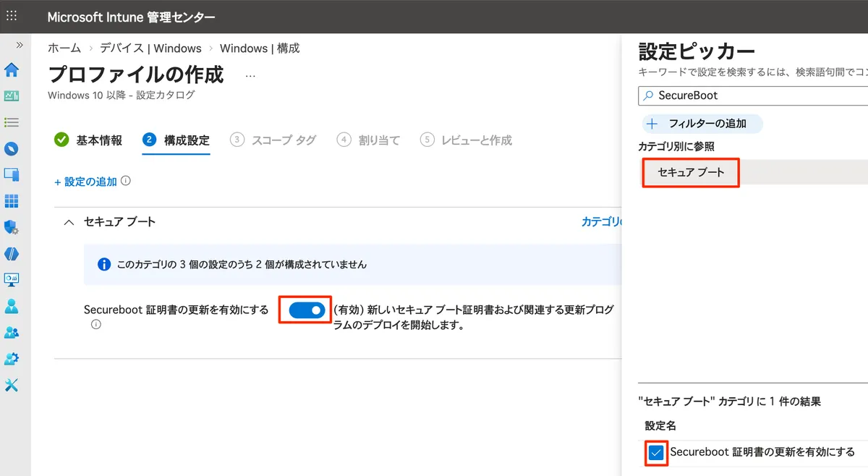868x476 pixels.
Task: Expand the left navigation with double chevron
Action: pos(20,46)
